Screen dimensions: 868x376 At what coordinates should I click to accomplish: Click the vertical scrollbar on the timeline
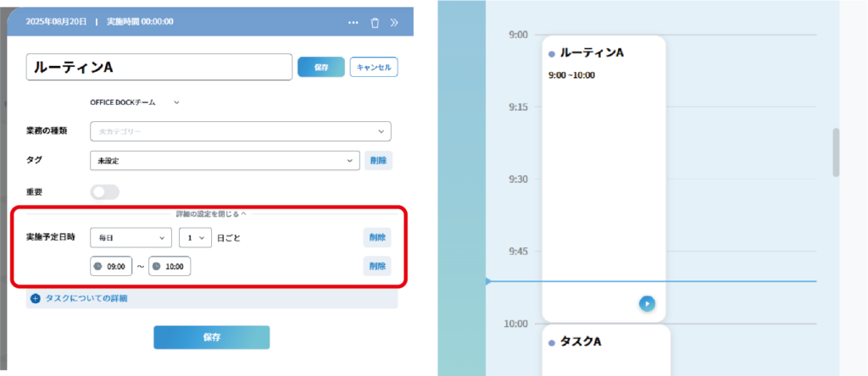click(836, 152)
